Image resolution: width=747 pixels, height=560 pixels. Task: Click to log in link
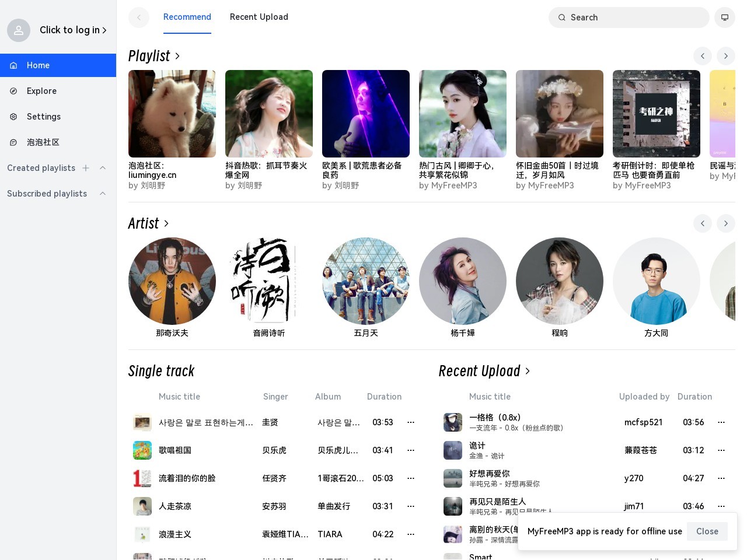(73, 30)
